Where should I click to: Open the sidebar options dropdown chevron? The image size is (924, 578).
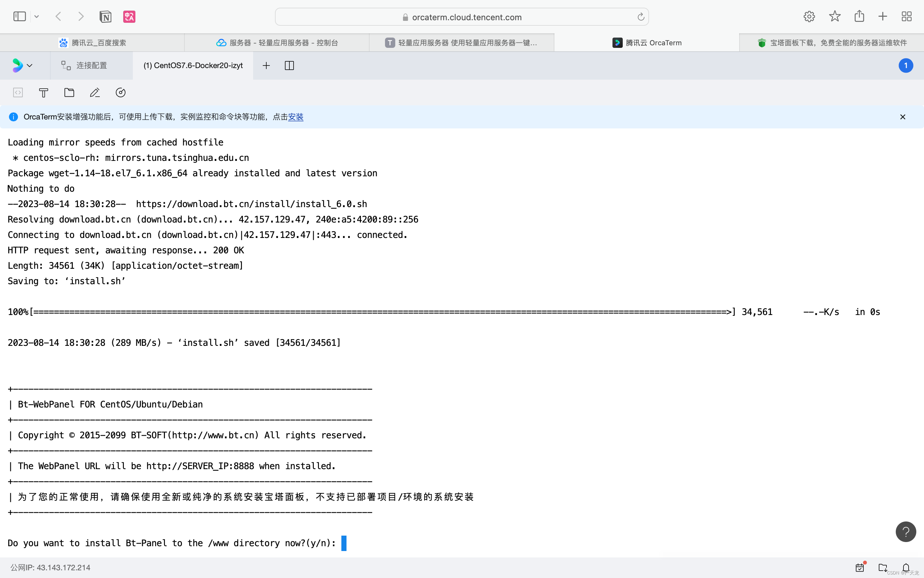coord(37,16)
